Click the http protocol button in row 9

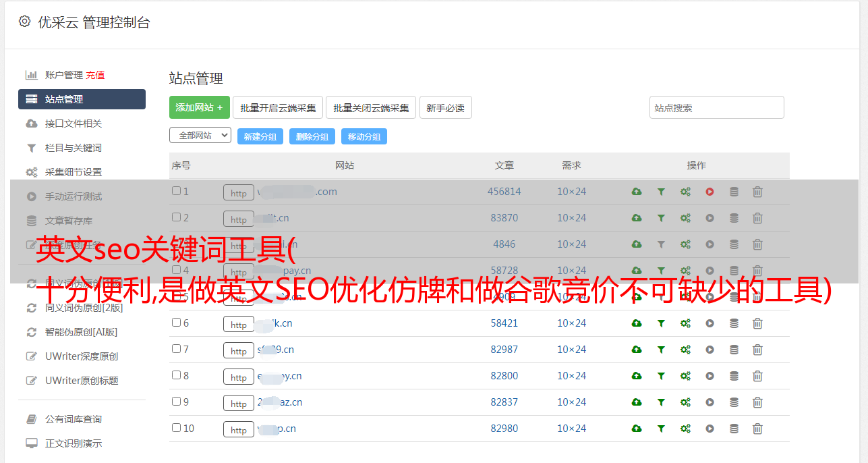[x=239, y=404]
